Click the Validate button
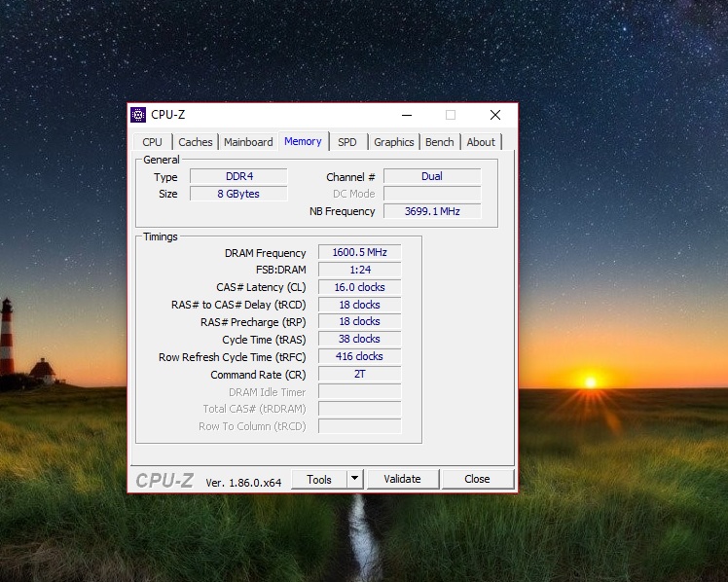Viewport: 728px width, 582px height. (403, 479)
